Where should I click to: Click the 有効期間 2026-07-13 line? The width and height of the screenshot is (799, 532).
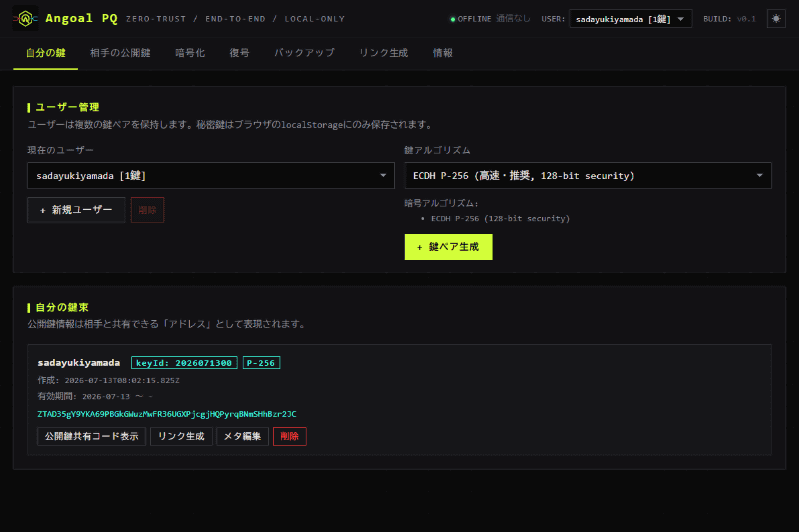[95, 396]
